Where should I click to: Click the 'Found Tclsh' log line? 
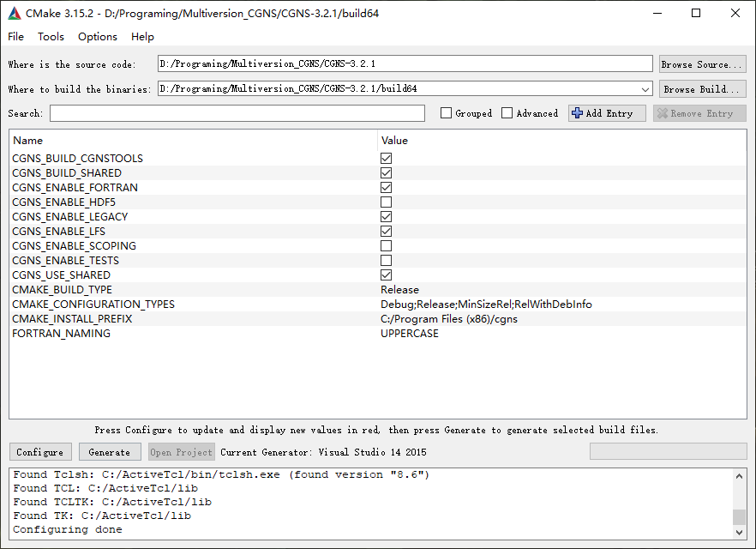click(221, 474)
